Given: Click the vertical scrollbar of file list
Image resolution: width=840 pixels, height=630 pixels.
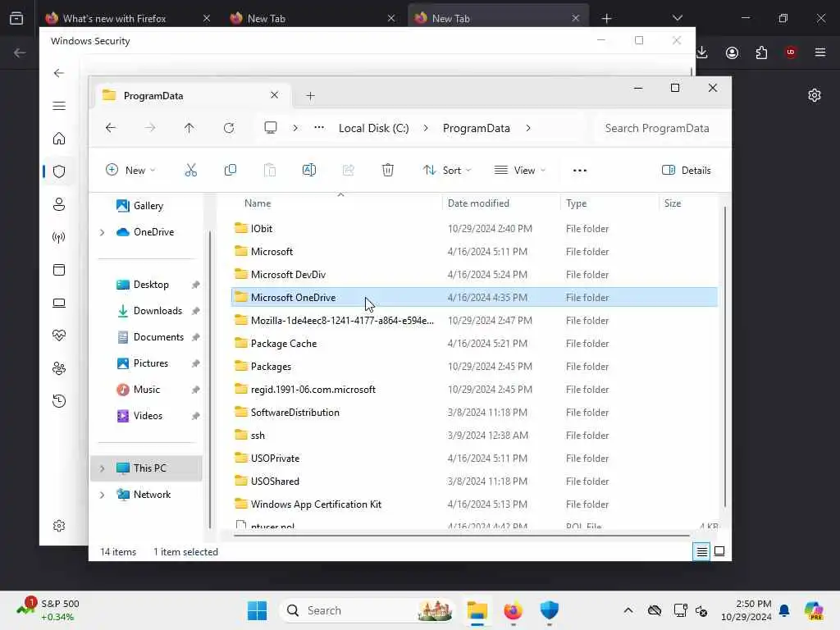Looking at the screenshot, I should tap(725, 356).
